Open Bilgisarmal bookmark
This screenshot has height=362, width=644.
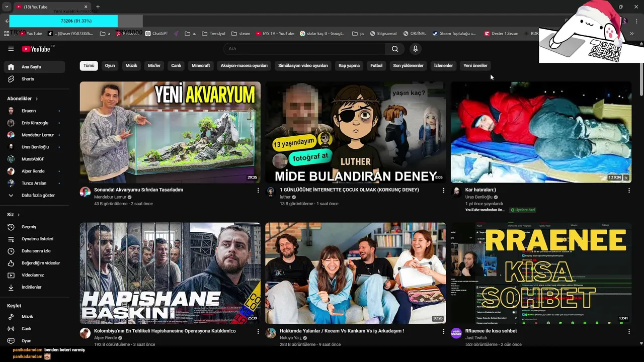[x=383, y=34]
